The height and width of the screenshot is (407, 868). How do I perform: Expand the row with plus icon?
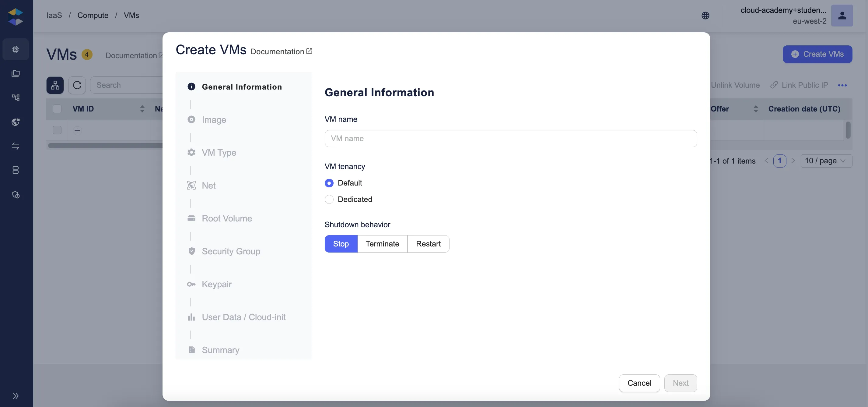77,130
